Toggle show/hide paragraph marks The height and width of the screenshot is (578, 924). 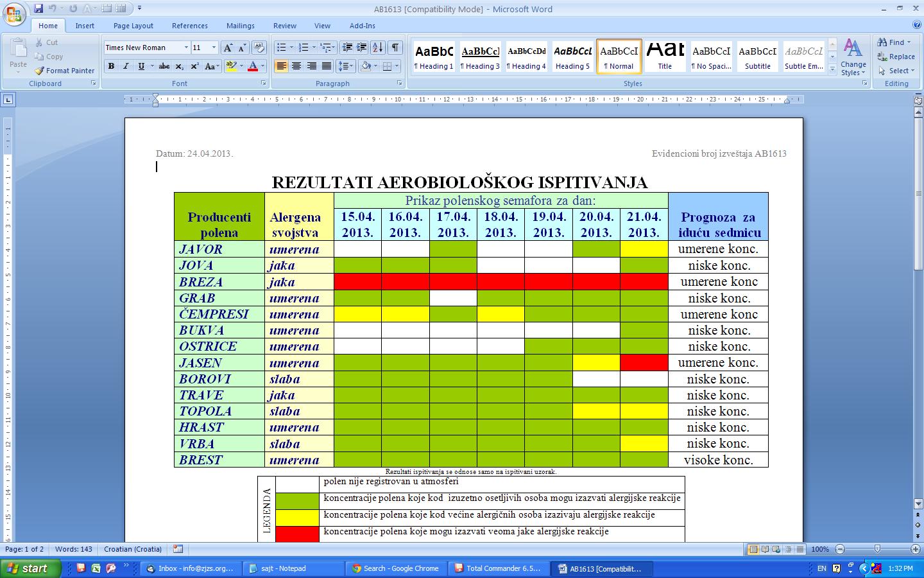(395, 48)
